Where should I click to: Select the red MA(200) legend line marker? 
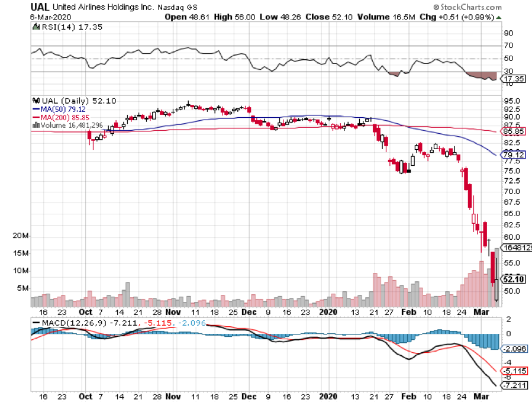(x=36, y=117)
